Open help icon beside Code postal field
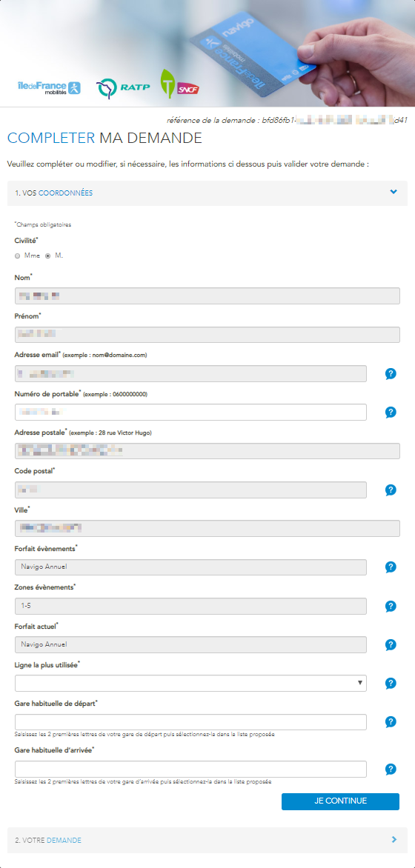 tap(391, 490)
